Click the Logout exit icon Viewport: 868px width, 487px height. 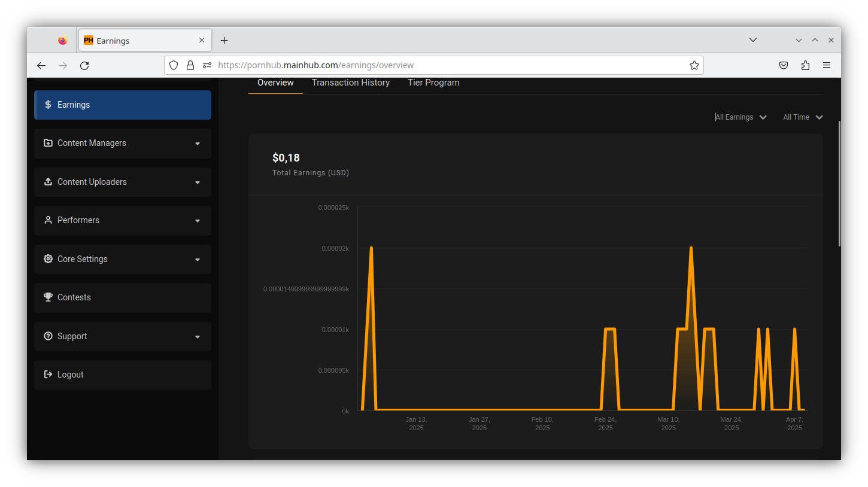48,375
